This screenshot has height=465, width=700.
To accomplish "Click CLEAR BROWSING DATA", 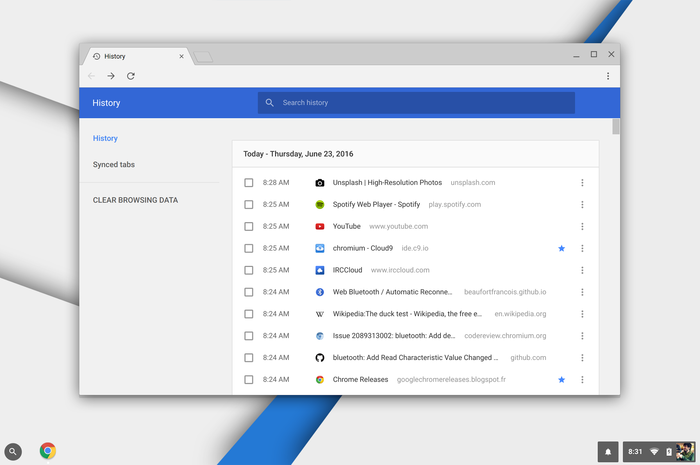I will pyautogui.click(x=135, y=200).
